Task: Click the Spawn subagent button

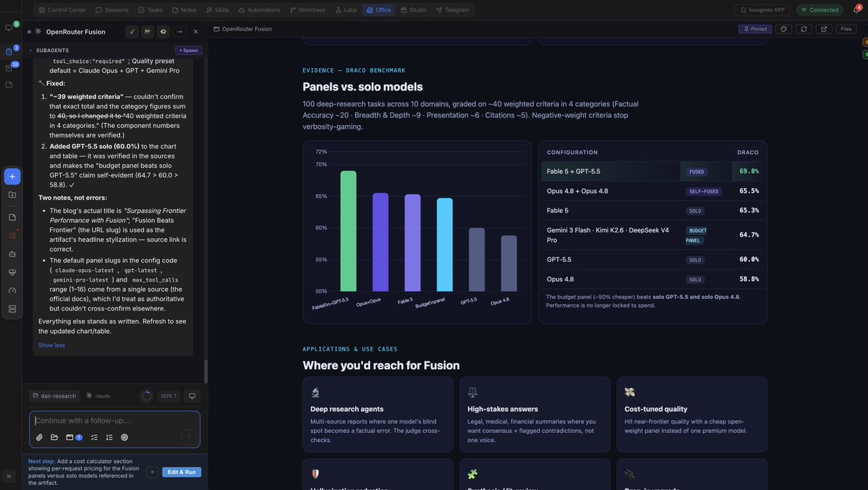Action: 189,50
